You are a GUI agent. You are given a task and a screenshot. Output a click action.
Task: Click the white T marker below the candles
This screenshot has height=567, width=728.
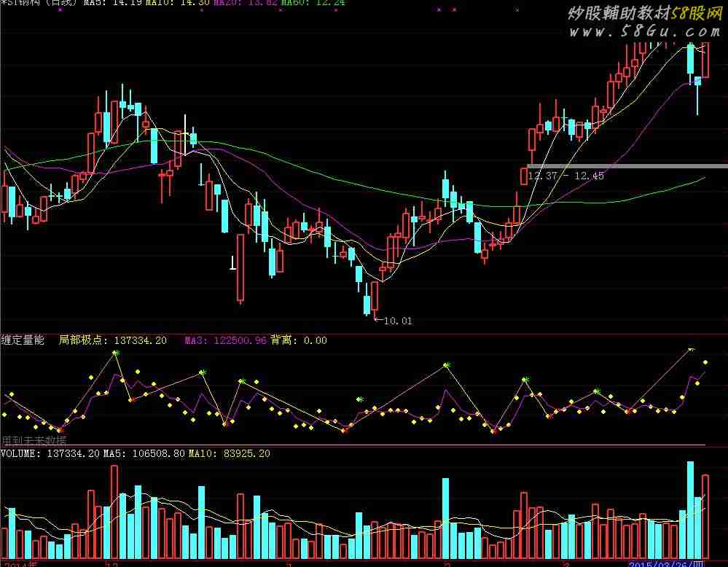233,264
